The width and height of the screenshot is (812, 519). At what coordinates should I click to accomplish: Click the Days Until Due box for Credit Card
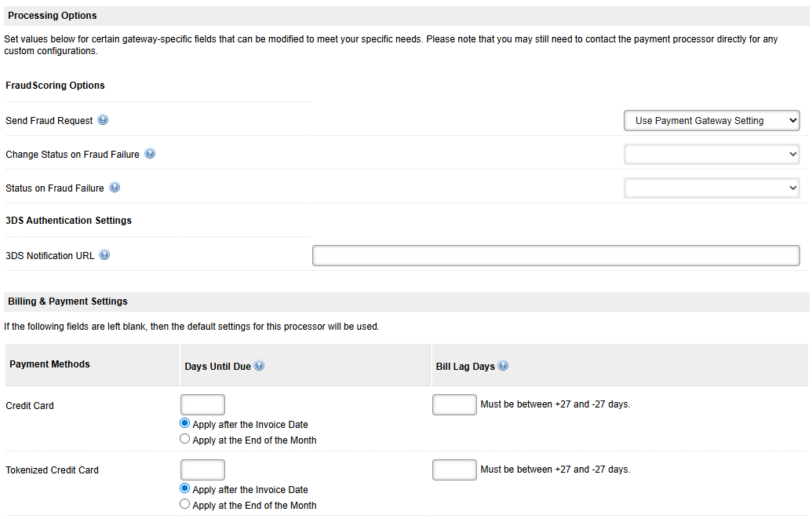202,404
